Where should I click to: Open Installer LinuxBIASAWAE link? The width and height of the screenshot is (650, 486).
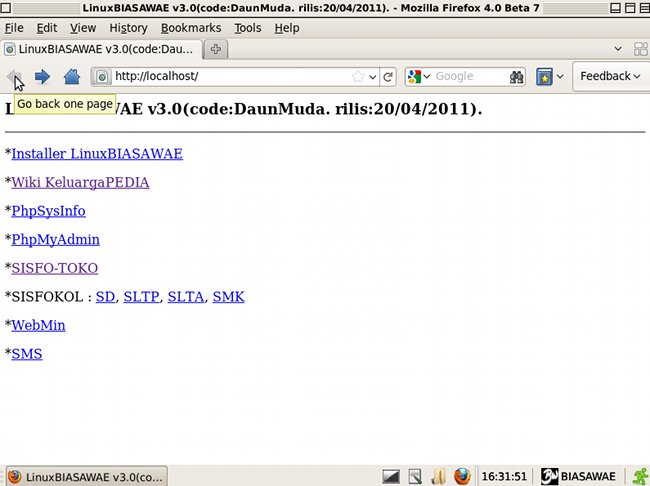97,154
